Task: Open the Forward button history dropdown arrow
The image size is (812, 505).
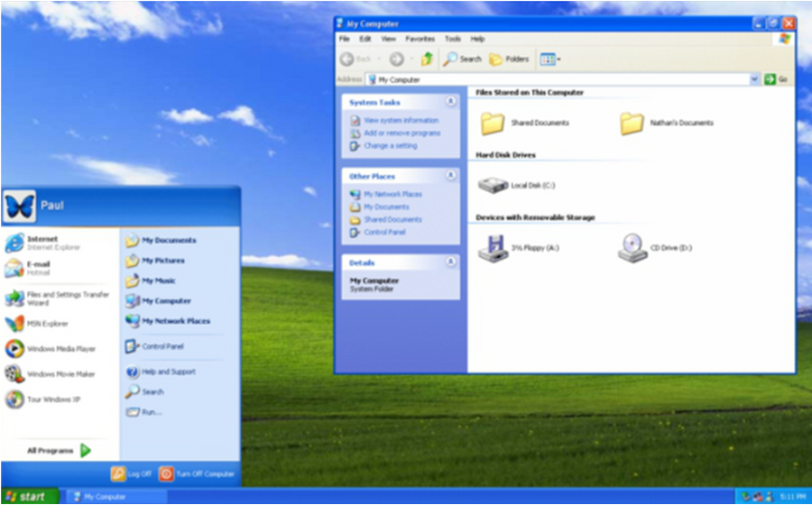Action: pos(411,59)
